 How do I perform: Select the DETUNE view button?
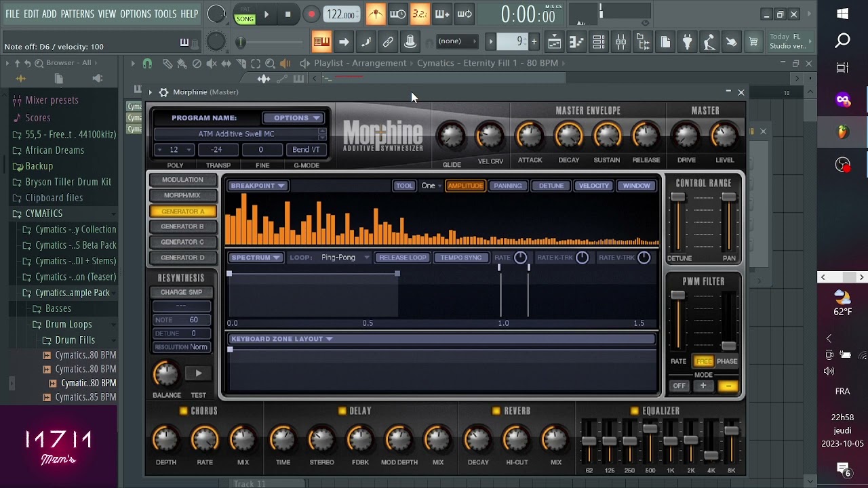point(551,186)
